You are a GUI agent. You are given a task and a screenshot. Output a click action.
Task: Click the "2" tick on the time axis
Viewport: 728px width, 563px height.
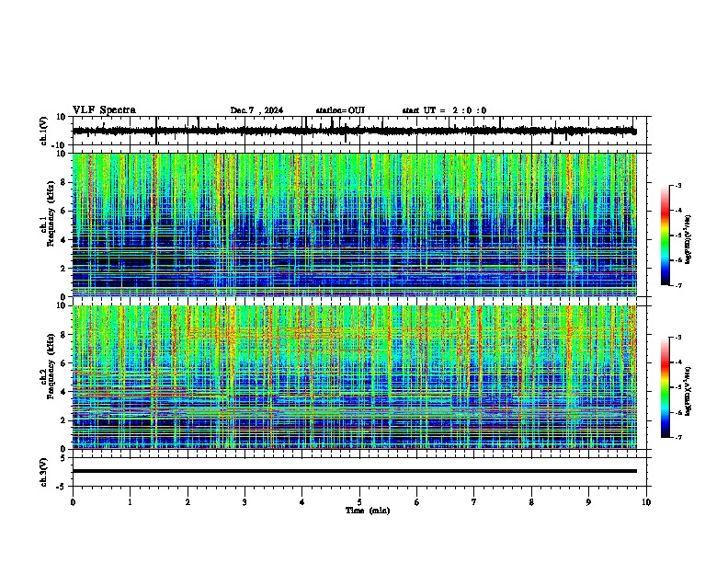pyautogui.click(x=188, y=502)
